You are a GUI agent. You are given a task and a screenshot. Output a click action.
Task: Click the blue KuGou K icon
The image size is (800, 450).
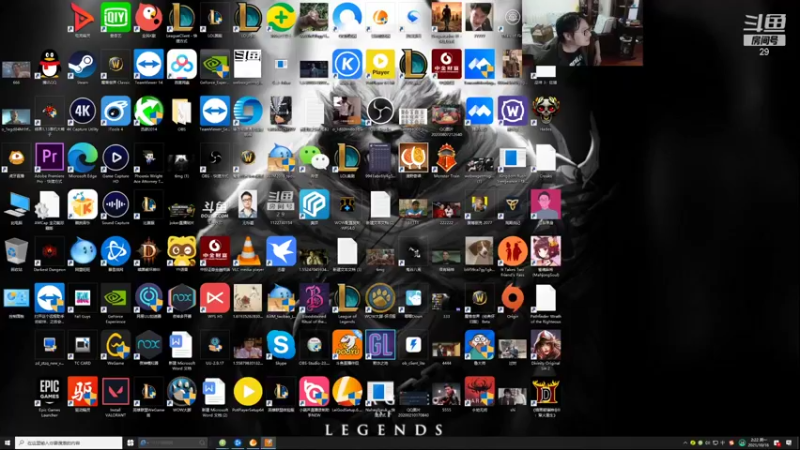[x=347, y=66]
